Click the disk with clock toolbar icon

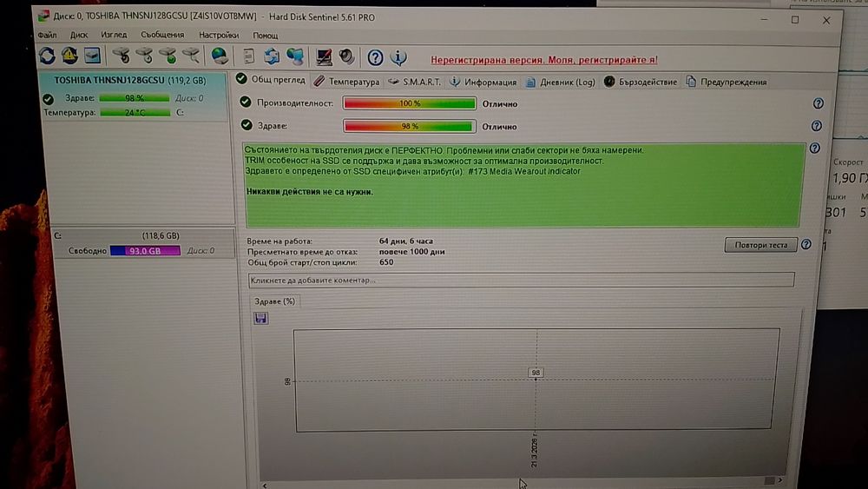point(144,56)
